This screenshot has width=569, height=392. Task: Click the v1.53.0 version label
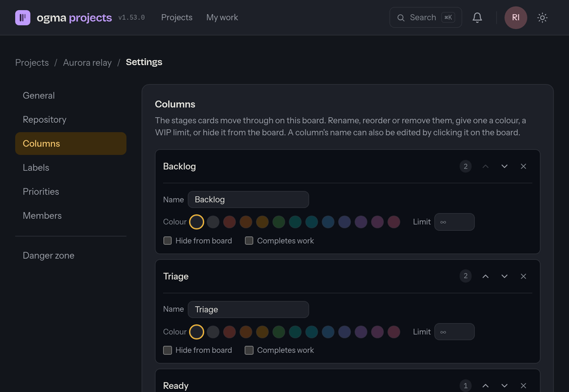point(132,18)
